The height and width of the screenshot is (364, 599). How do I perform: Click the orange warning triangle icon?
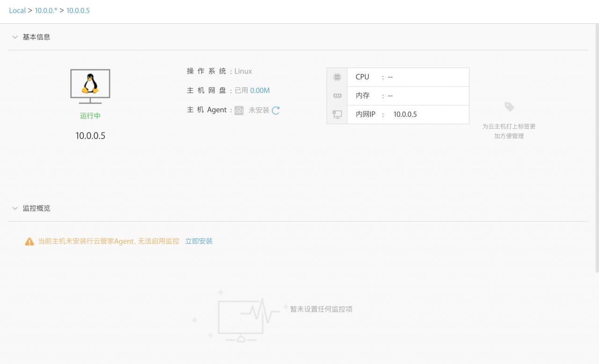(29, 241)
